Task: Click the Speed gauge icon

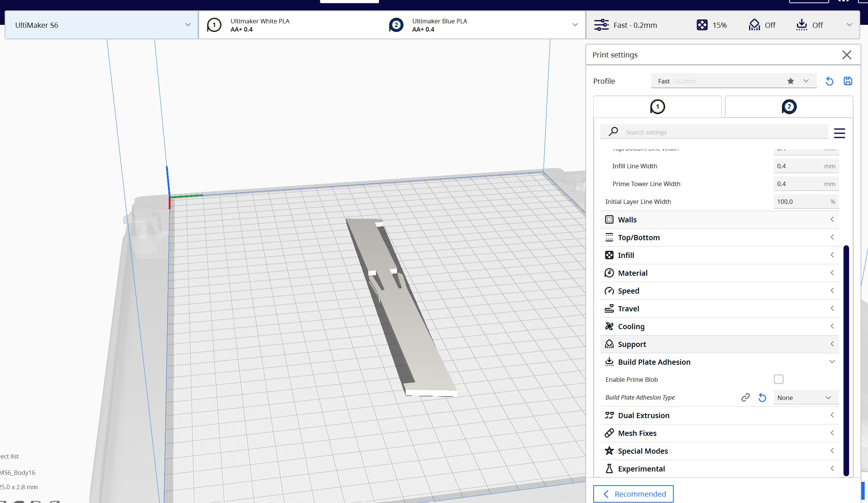Action: [609, 291]
